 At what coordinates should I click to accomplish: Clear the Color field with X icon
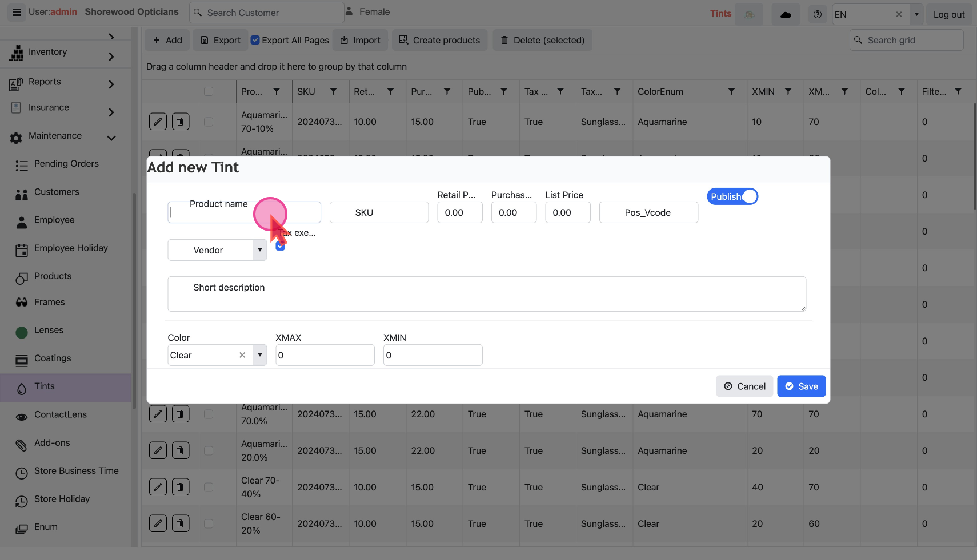[x=242, y=355]
